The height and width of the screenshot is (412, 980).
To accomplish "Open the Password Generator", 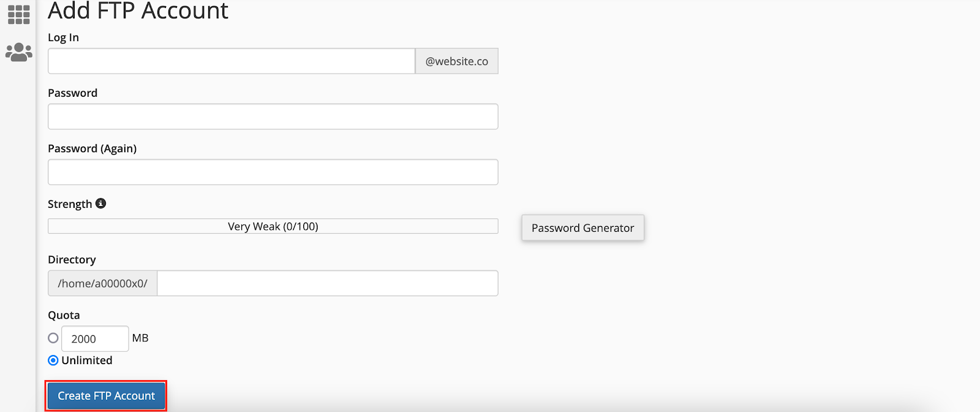I will click(583, 227).
